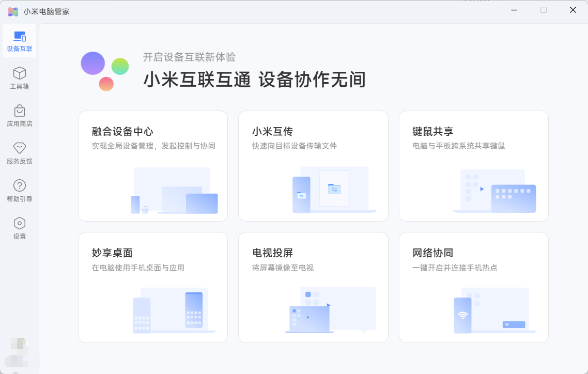This screenshot has width=588, height=374.
Task: Open the 妙享桌面 card
Action: point(153,287)
